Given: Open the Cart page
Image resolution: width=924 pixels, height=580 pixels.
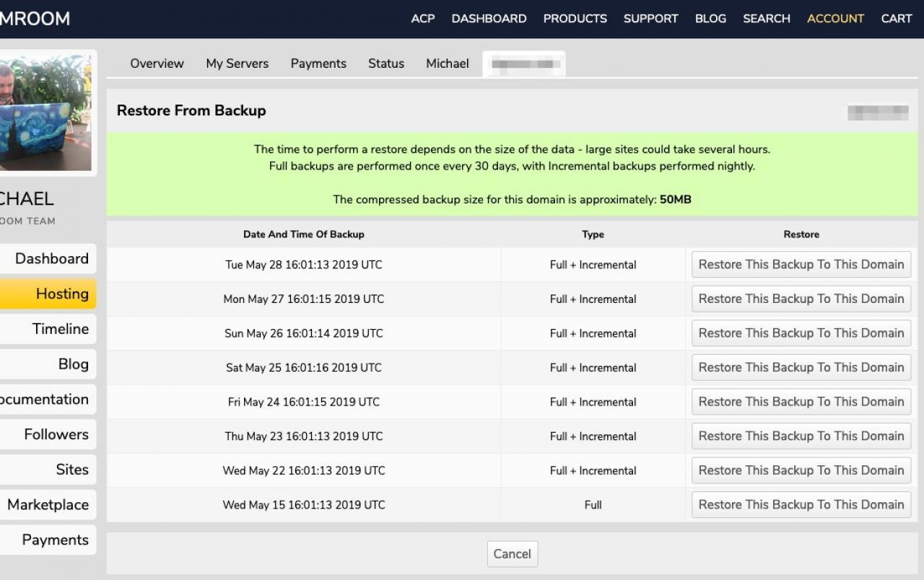Looking at the screenshot, I should pyautogui.click(x=896, y=19).
